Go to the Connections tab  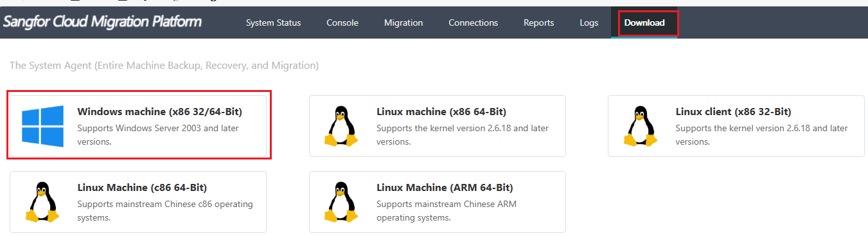tap(473, 23)
